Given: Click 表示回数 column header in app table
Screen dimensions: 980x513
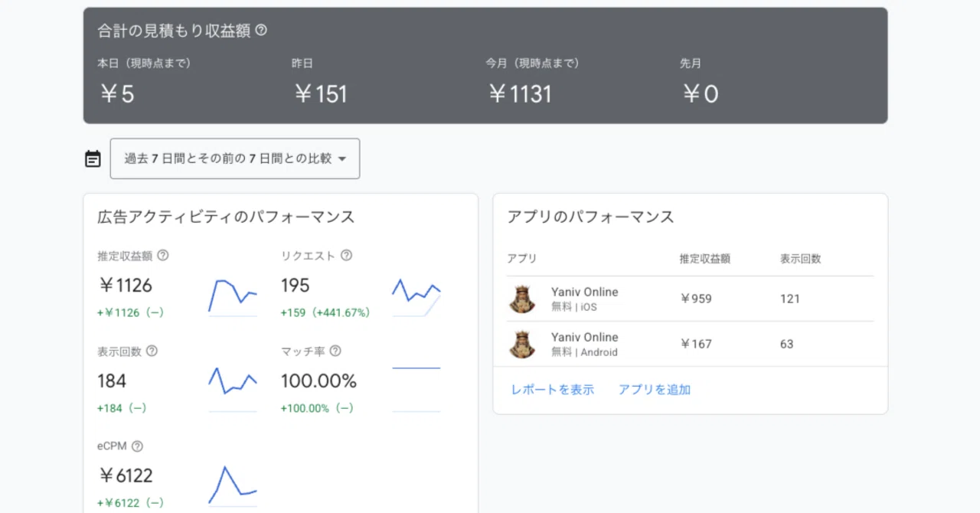Looking at the screenshot, I should [x=801, y=259].
